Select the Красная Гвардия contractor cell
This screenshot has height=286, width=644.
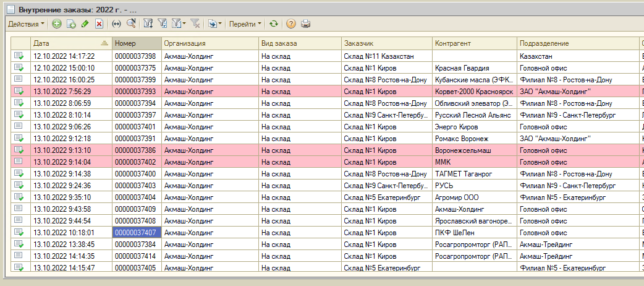pyautogui.click(x=475, y=68)
